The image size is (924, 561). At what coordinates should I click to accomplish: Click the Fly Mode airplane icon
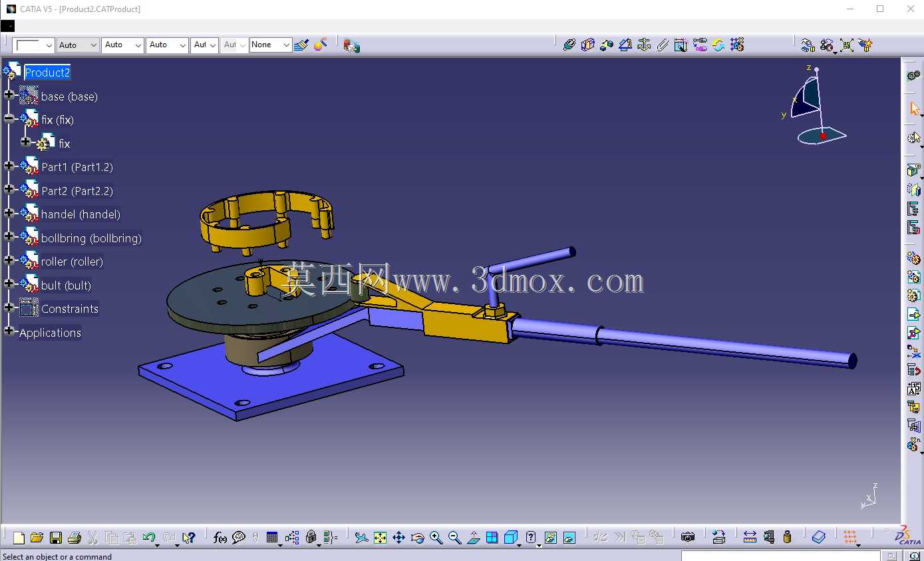point(361,538)
